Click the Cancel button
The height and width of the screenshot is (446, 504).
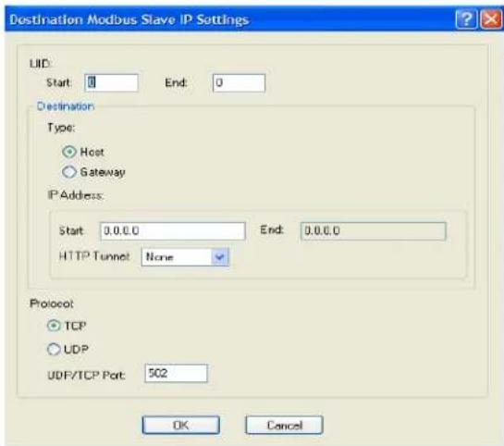coord(285,425)
